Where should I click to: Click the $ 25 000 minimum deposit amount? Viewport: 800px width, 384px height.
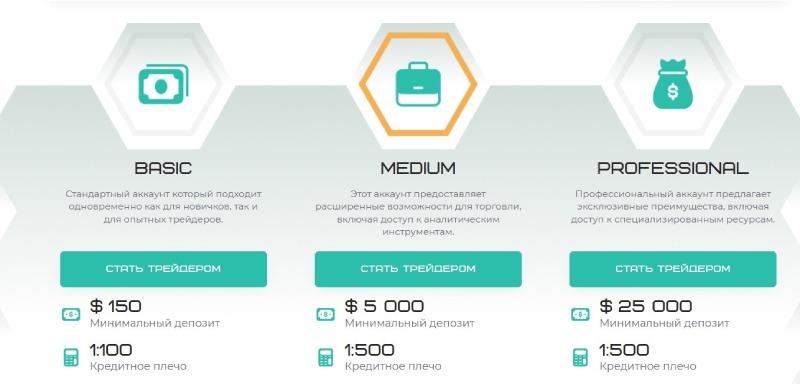pyautogui.click(x=645, y=306)
